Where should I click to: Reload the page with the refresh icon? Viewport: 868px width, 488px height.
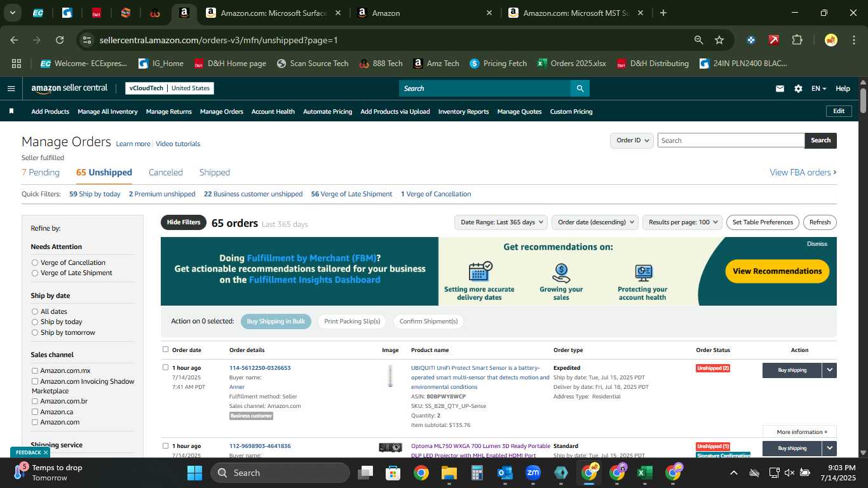coord(60,40)
